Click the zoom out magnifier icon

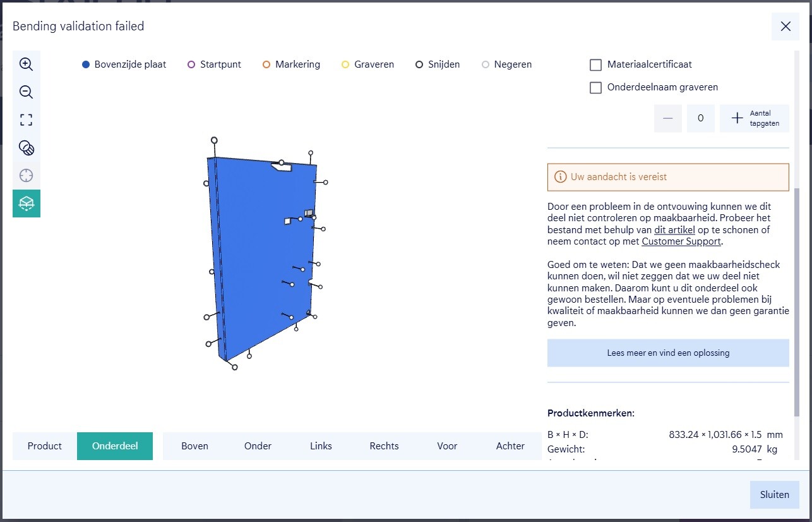point(26,92)
